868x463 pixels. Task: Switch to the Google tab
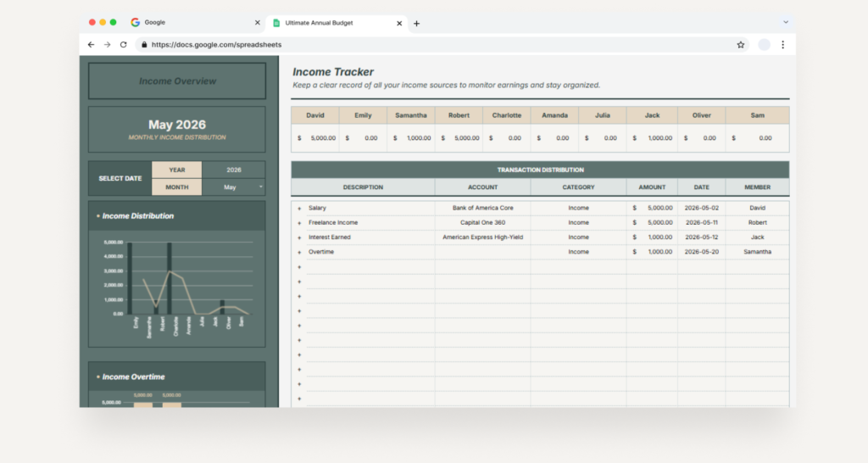196,23
